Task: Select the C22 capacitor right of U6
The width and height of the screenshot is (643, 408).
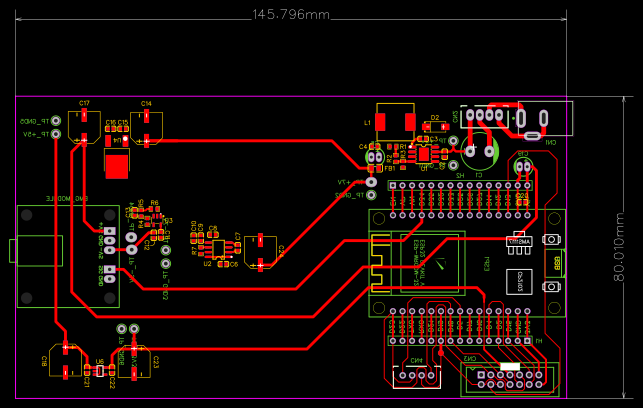Action: 112,370
